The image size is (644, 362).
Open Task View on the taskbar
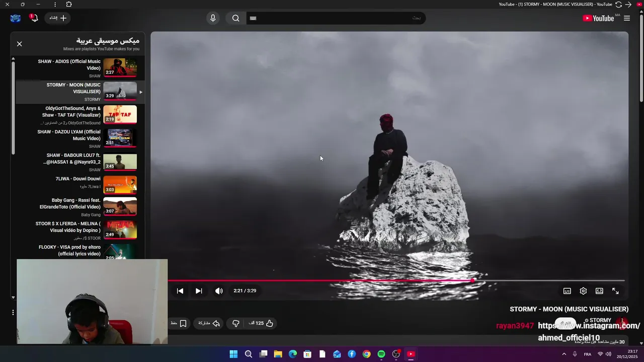point(263,354)
